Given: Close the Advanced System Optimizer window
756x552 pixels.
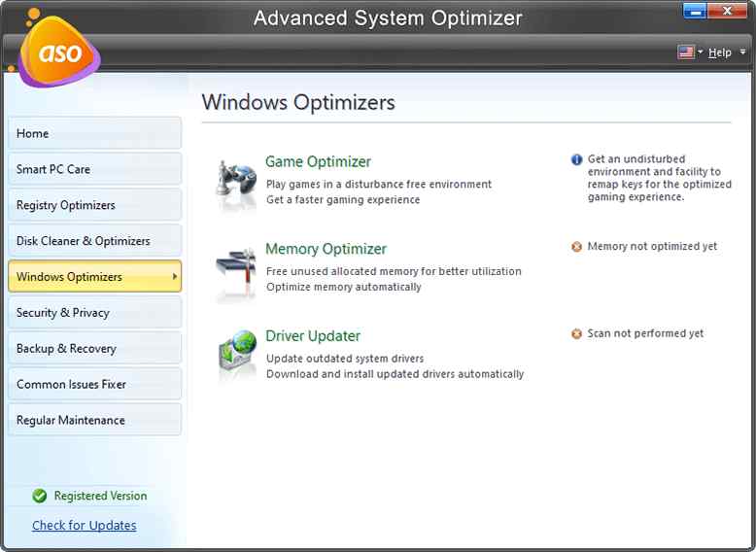Looking at the screenshot, I should click(727, 11).
